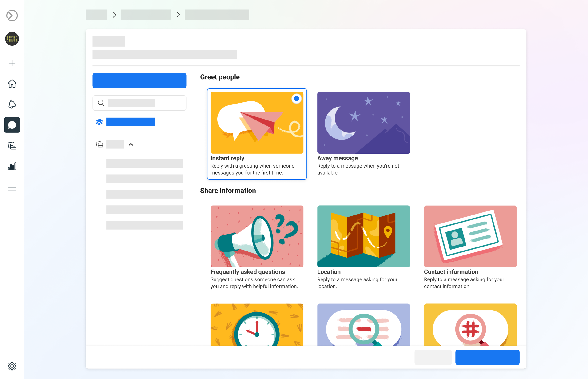The height and width of the screenshot is (379, 588).
Task: Open the Meta Business Suite logo
Action: (x=12, y=16)
